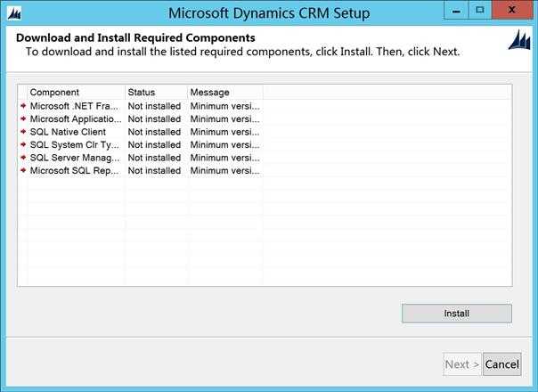Click red arrow icon beside Microsoft .NET Fra...
This screenshot has width=538, height=392.
23,106
